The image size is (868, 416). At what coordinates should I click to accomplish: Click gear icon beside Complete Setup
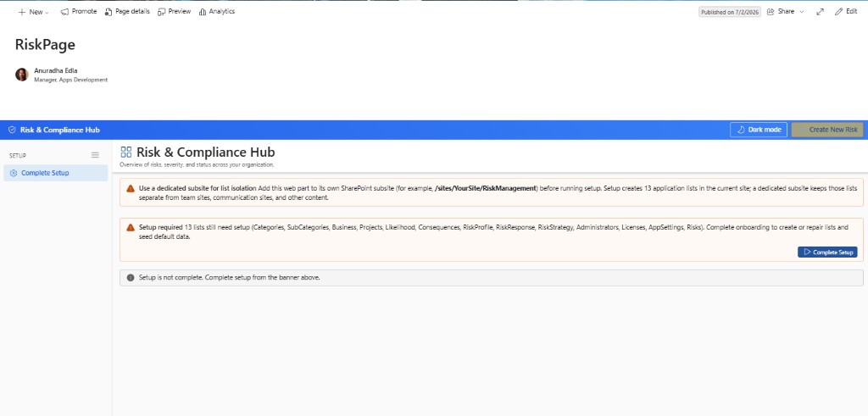coord(14,173)
